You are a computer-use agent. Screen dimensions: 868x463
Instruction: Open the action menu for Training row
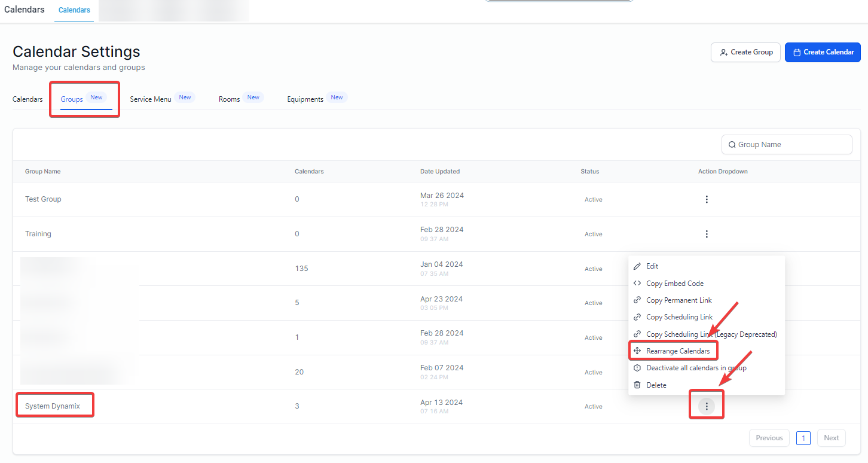pyautogui.click(x=707, y=234)
